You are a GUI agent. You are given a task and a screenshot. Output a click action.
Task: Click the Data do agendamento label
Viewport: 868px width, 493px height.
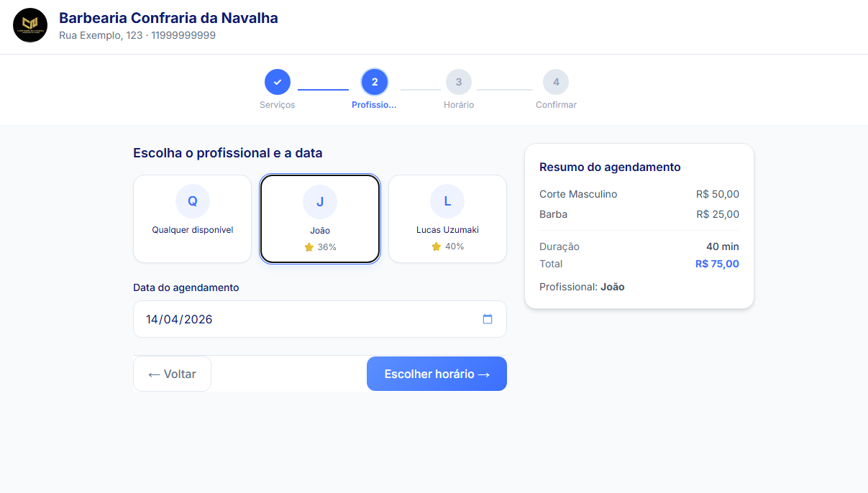(186, 287)
